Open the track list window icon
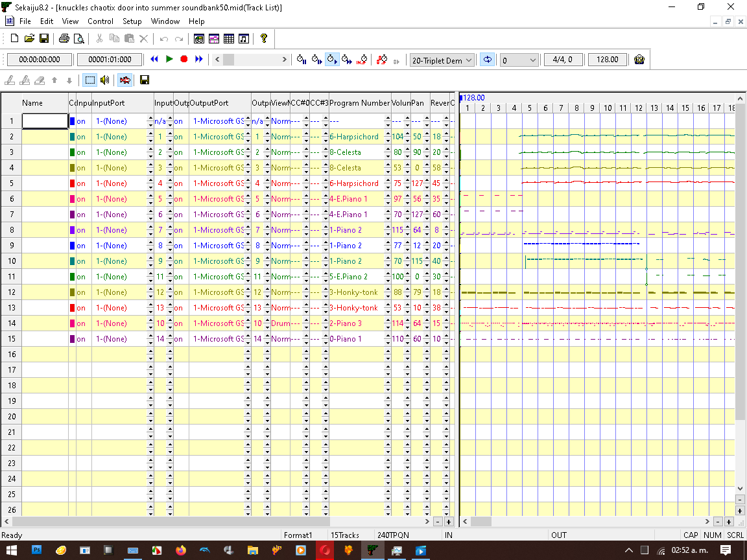 pos(199,39)
